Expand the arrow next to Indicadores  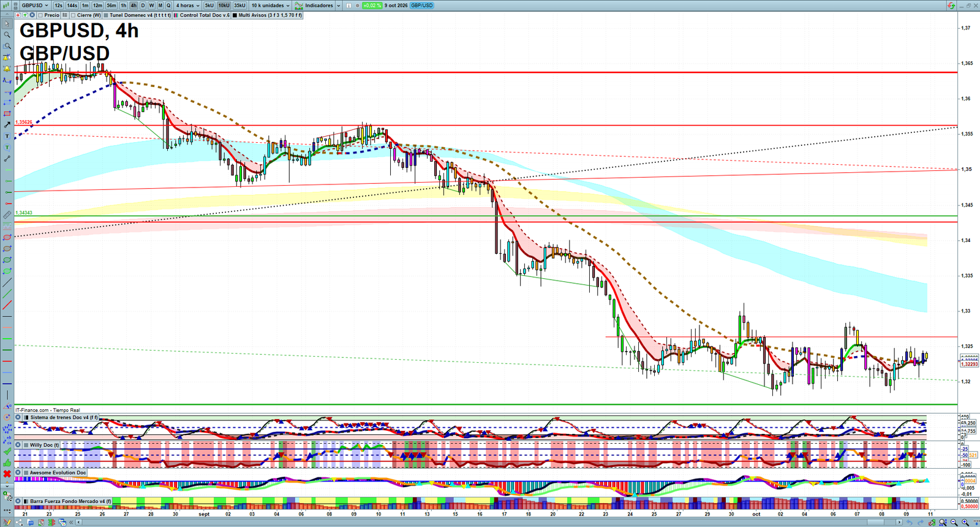338,6
